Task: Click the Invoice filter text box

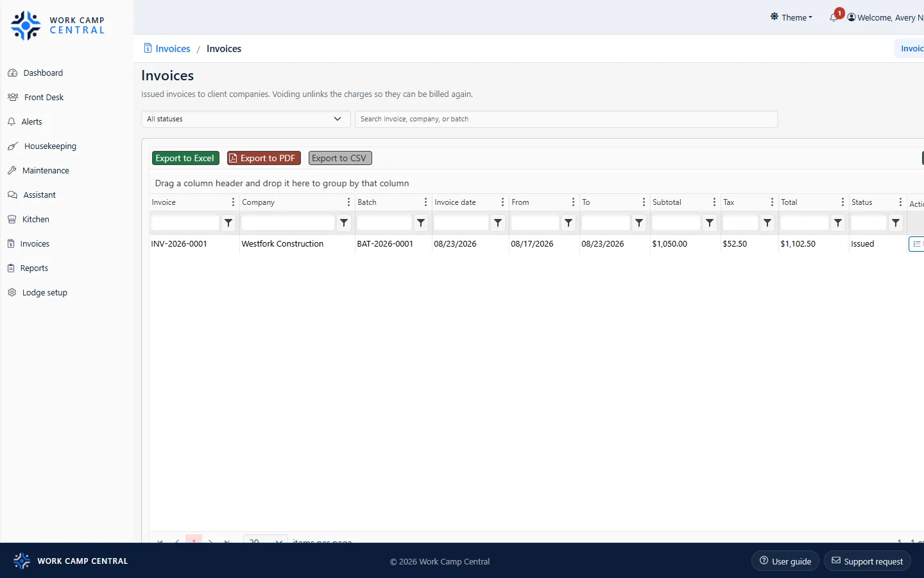Action: pos(185,223)
